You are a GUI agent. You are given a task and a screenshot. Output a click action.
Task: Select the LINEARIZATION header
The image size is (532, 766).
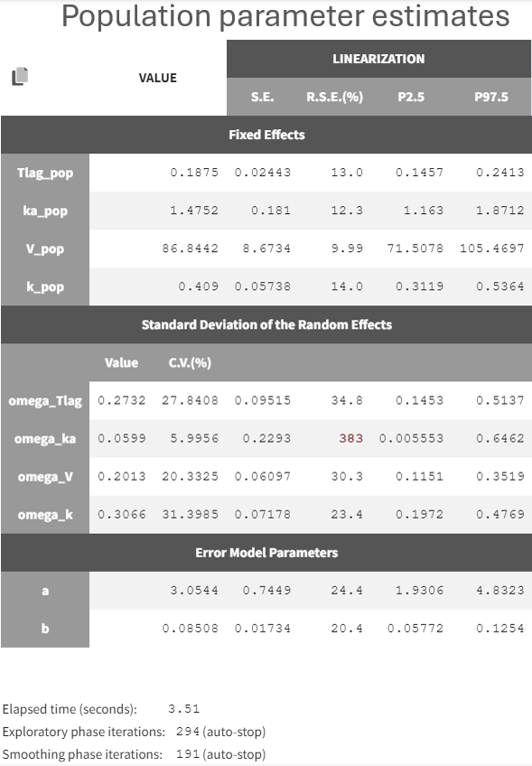378,59
